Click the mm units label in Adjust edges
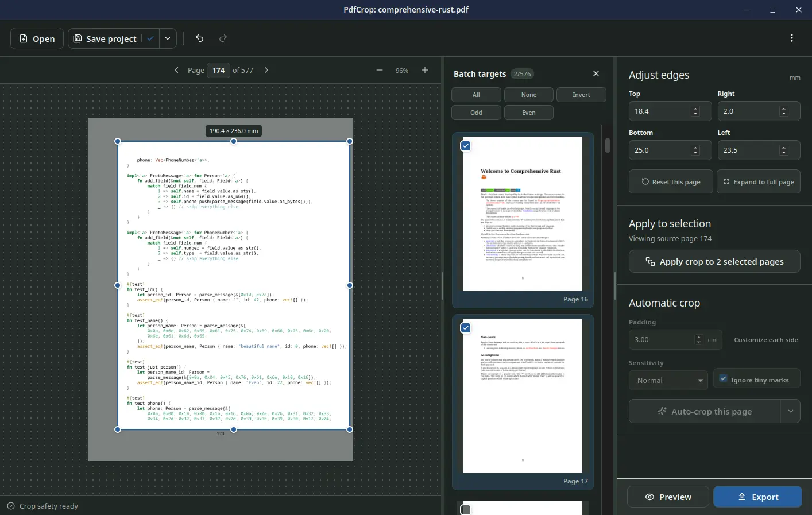This screenshot has height=515, width=812. pyautogui.click(x=795, y=78)
